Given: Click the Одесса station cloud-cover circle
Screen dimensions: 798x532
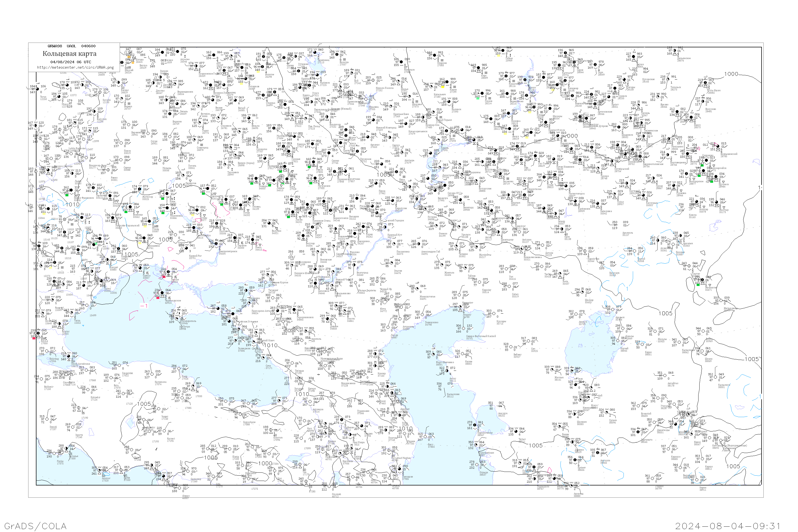Looking at the screenshot, I should [x=140, y=268].
